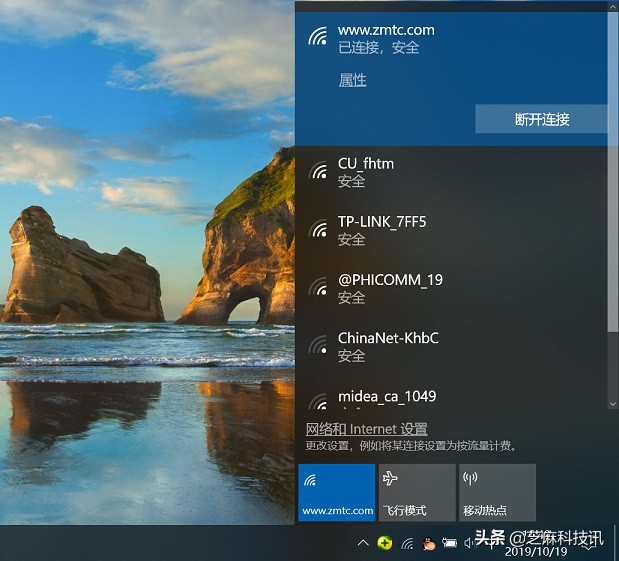The image size is (619, 561).
Task: Show hidden tray icons chevron
Action: 363,544
